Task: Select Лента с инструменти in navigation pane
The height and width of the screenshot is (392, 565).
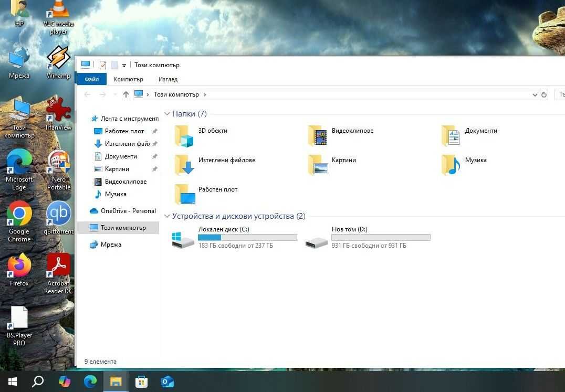Action: [x=124, y=119]
